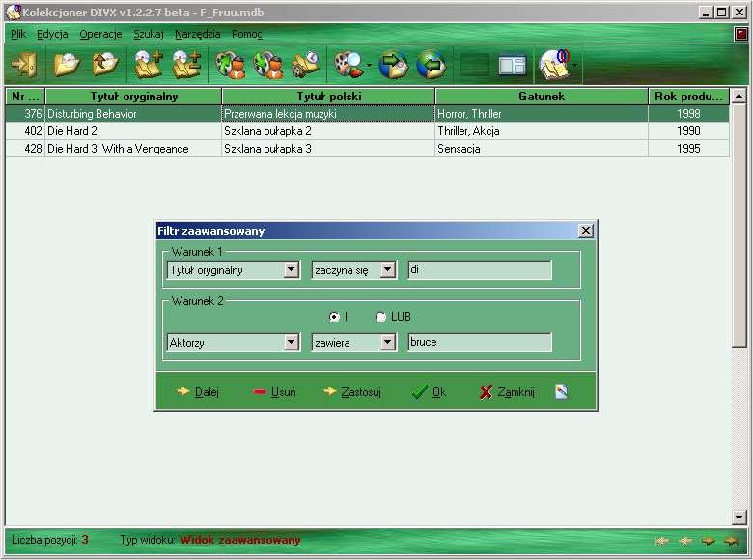Click the vertical scrollbar down arrow
753x560 pixels.
pos(739,518)
